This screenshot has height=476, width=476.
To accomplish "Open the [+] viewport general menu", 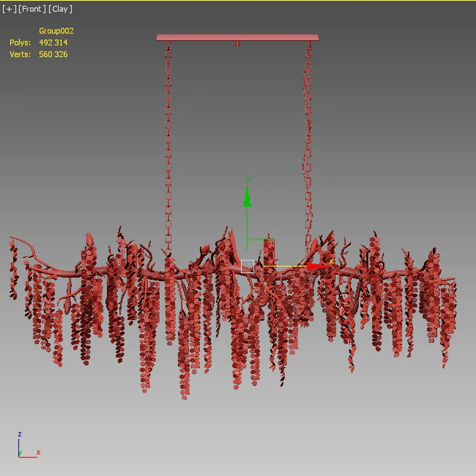I will point(9,9).
